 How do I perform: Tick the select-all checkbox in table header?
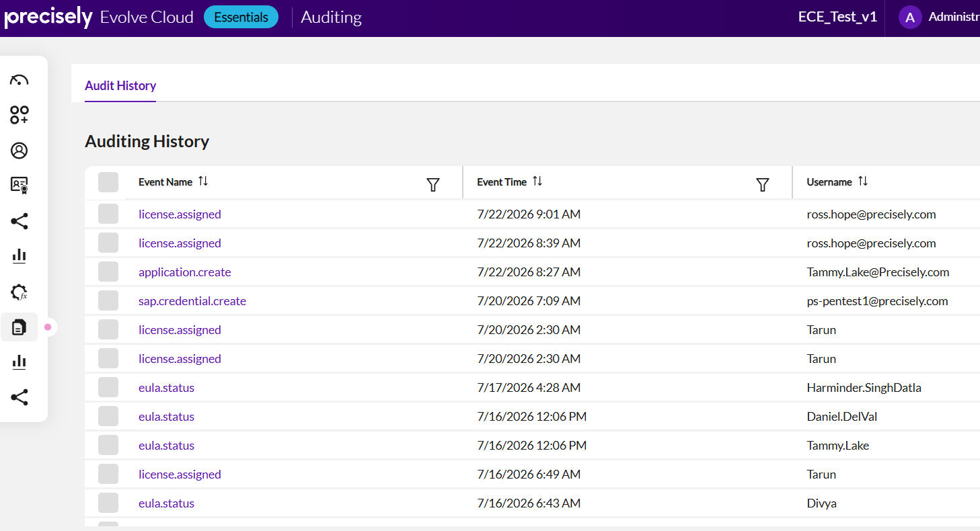[x=108, y=182]
